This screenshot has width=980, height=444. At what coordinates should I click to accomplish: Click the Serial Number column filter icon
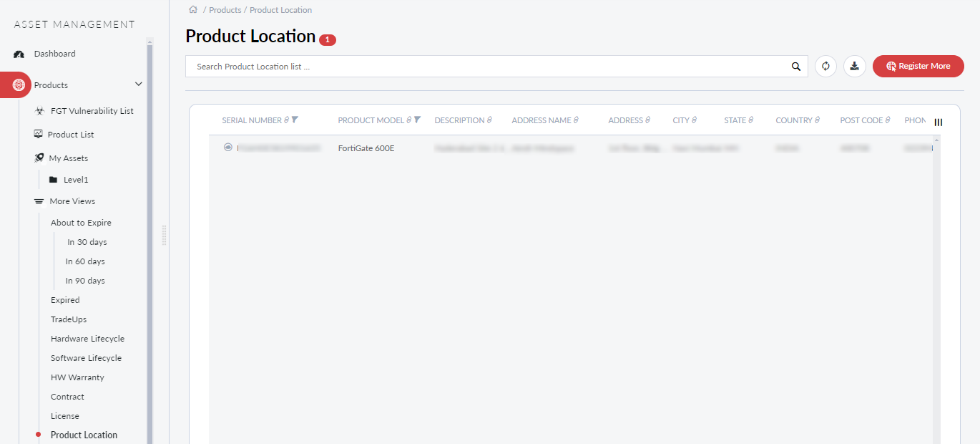(x=295, y=120)
